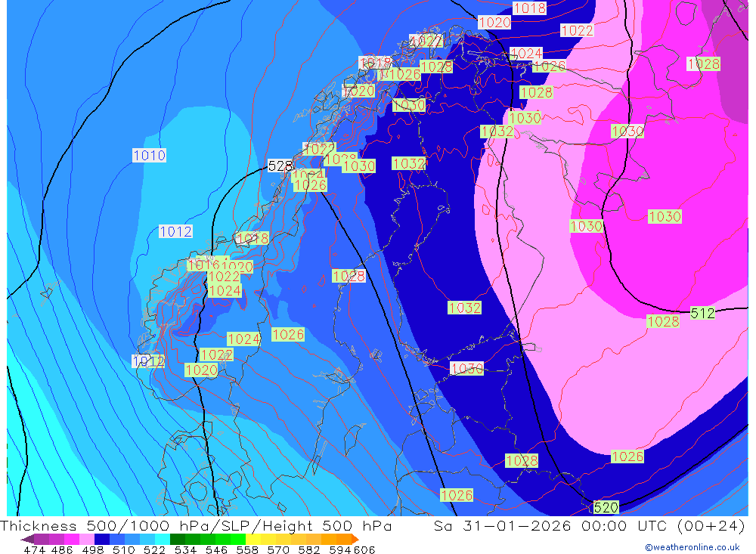Select the dark blue legend swatch
756x554 pixels.
tap(102, 539)
